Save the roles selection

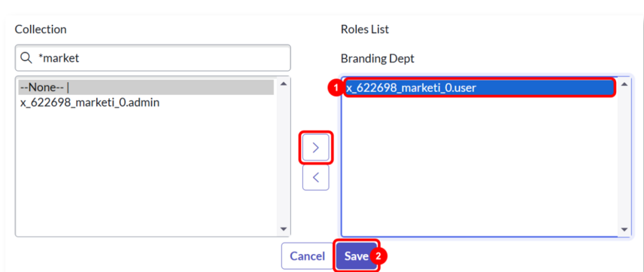click(357, 256)
